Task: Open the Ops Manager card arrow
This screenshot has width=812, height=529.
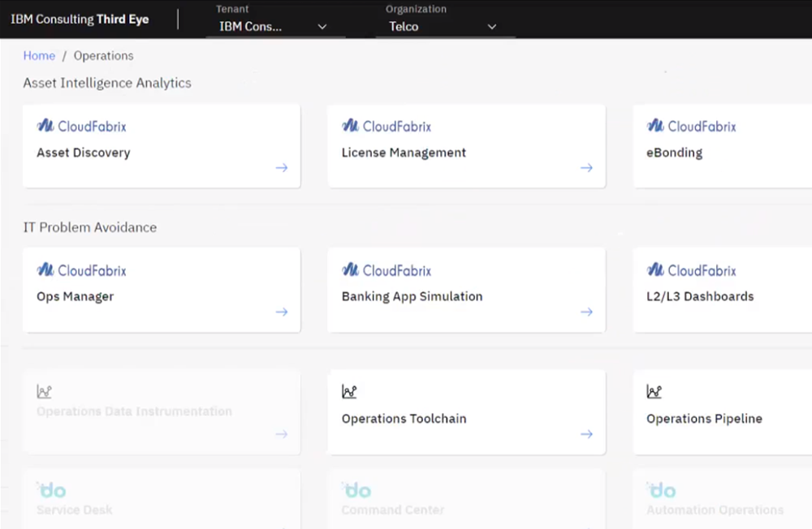Action: 282,312
